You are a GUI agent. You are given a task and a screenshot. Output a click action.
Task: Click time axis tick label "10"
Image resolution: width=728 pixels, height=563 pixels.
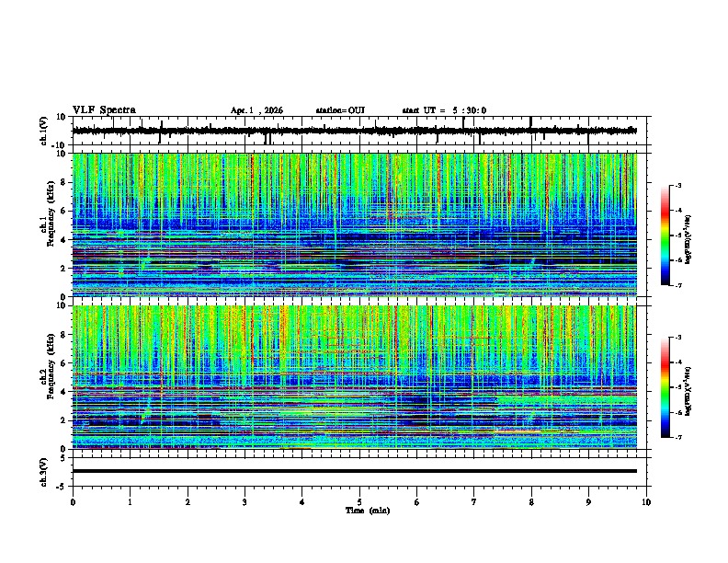[646, 502]
